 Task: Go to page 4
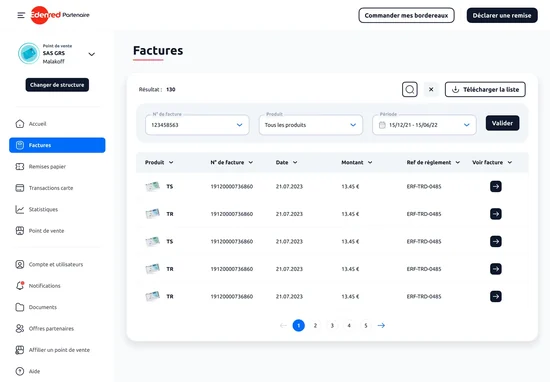click(349, 326)
